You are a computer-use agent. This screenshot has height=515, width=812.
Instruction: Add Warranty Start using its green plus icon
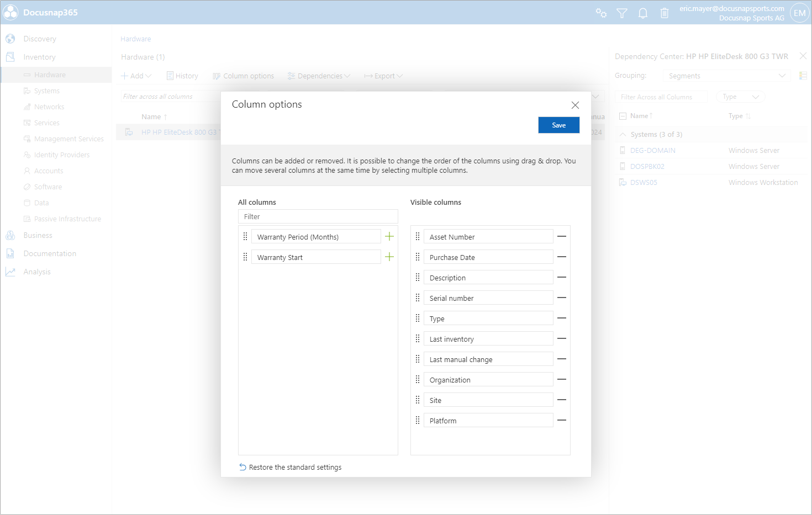coord(389,257)
